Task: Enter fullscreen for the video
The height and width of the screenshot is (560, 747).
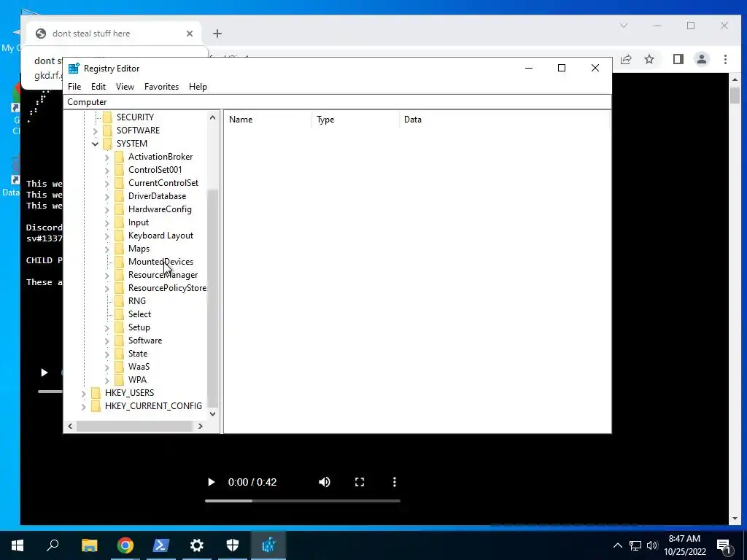Action: tap(360, 483)
